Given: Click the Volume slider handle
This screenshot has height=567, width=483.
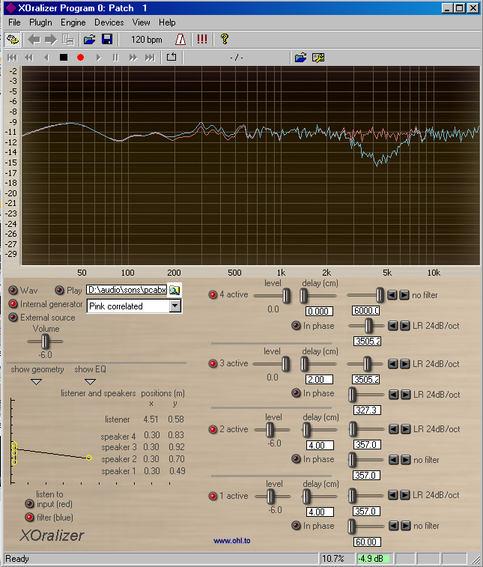Looking at the screenshot, I should (45, 341).
